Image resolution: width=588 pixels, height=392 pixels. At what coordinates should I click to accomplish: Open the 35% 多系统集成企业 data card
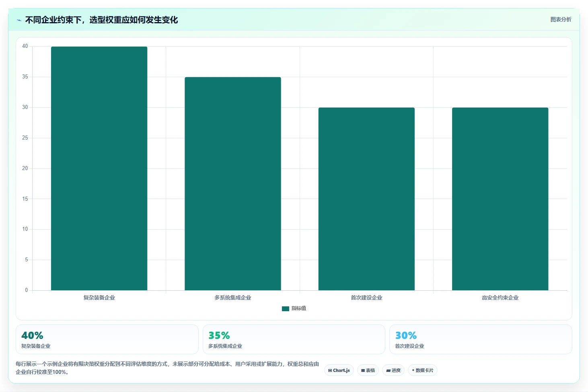(x=294, y=339)
